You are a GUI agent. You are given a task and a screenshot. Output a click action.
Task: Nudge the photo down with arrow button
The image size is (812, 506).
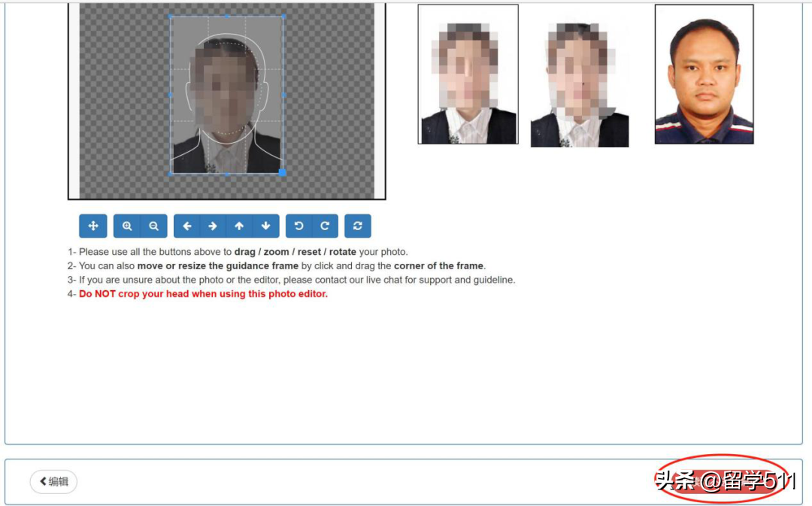click(265, 226)
